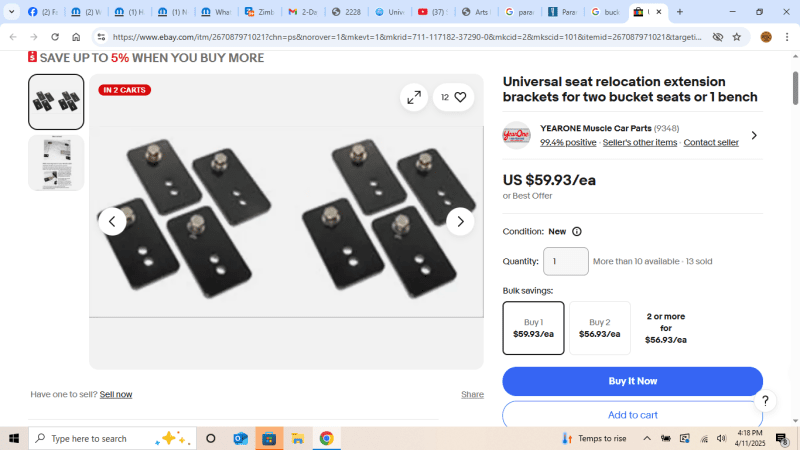The height and width of the screenshot is (450, 800).
Task: Expand the YEARONE seller details chevron
Action: pyautogui.click(x=754, y=135)
